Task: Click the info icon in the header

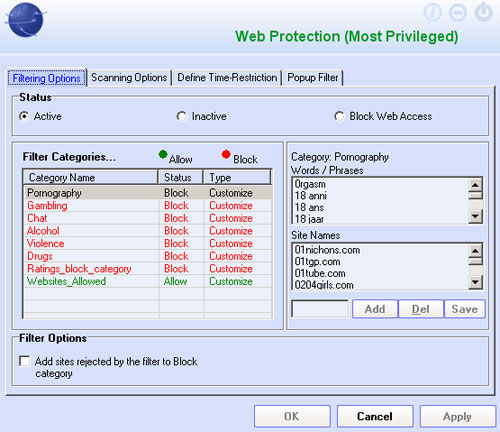Action: click(433, 12)
